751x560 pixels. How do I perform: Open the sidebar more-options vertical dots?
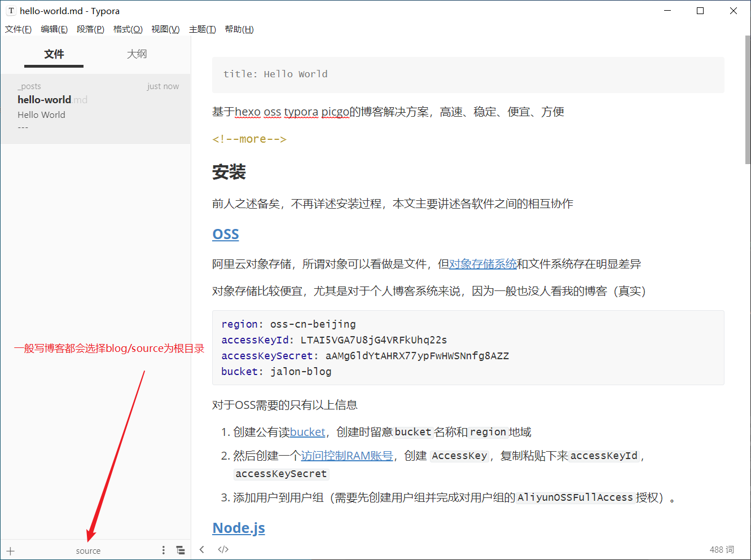[164, 550]
